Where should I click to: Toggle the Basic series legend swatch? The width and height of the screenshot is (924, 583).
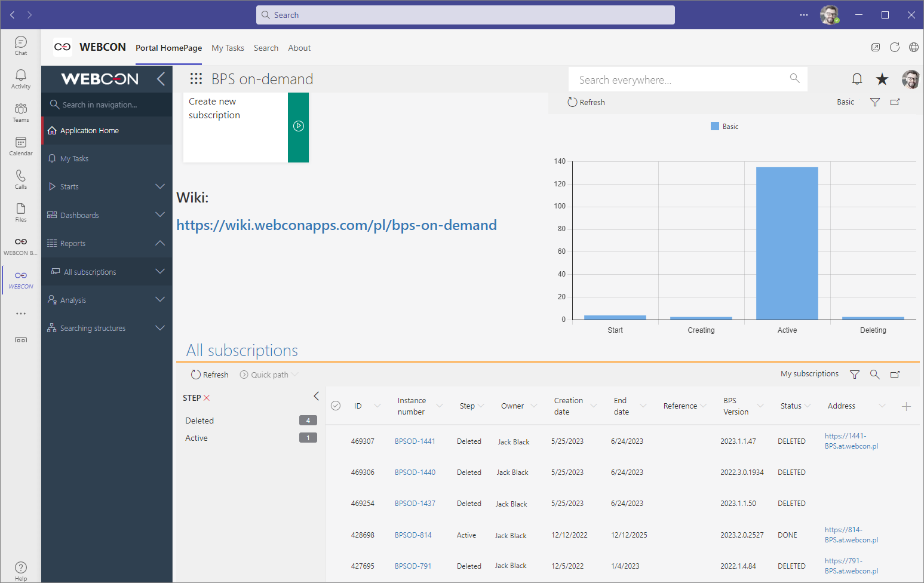click(x=715, y=126)
